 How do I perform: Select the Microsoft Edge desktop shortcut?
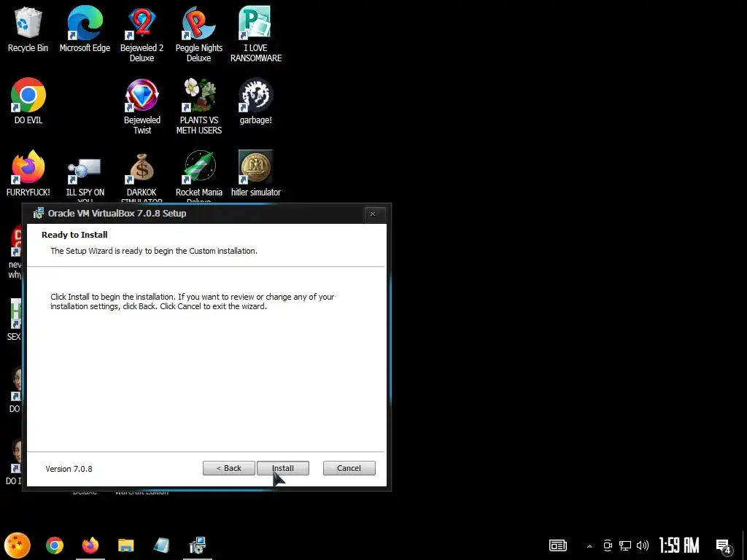(x=85, y=29)
